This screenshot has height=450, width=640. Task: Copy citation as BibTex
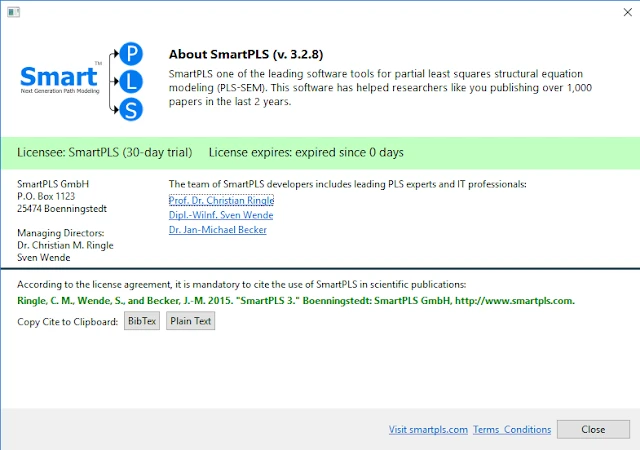click(142, 321)
